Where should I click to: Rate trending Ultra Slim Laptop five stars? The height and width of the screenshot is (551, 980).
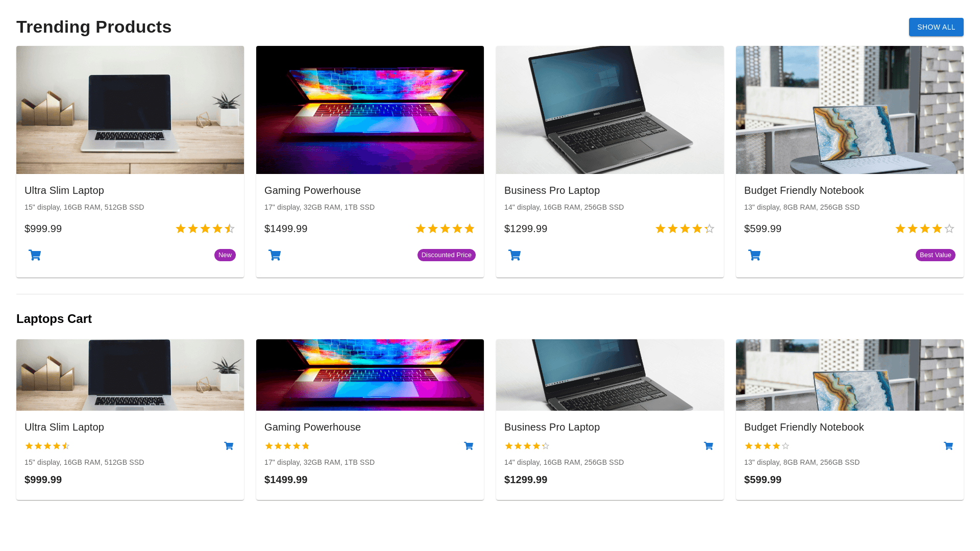point(230,229)
